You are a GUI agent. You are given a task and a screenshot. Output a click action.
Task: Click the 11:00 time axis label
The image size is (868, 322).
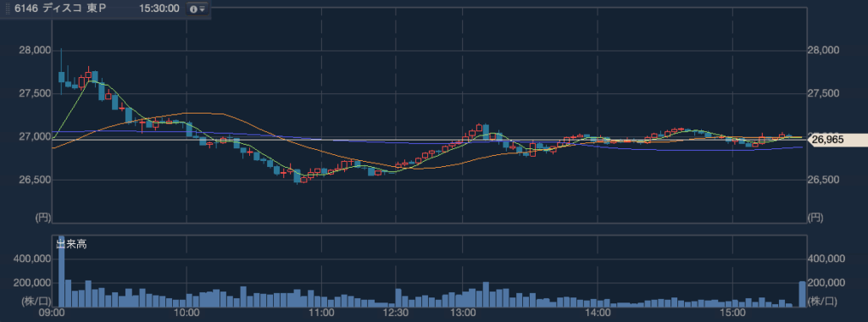click(321, 314)
